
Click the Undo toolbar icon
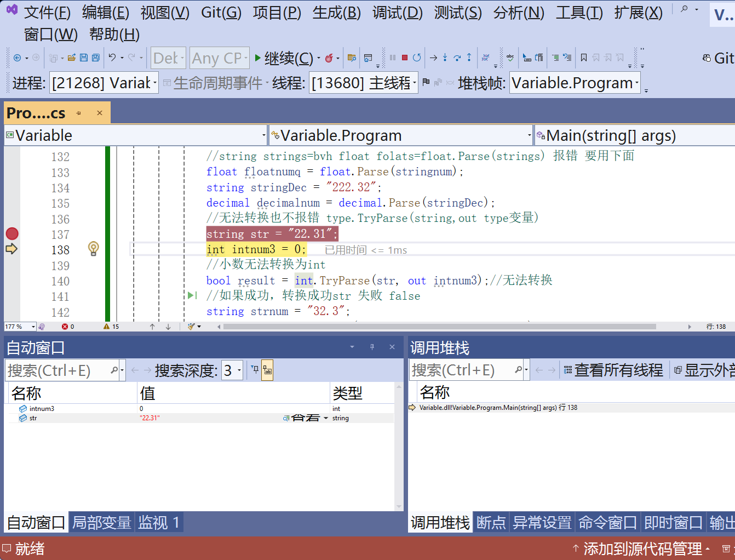[112, 58]
